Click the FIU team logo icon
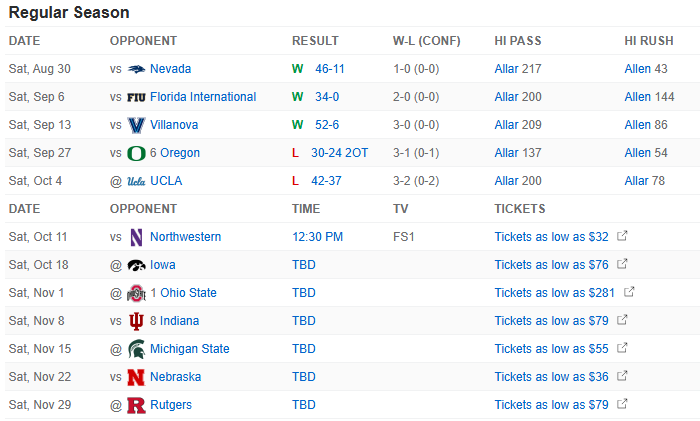Screen dimensions: 700x421 [136, 97]
